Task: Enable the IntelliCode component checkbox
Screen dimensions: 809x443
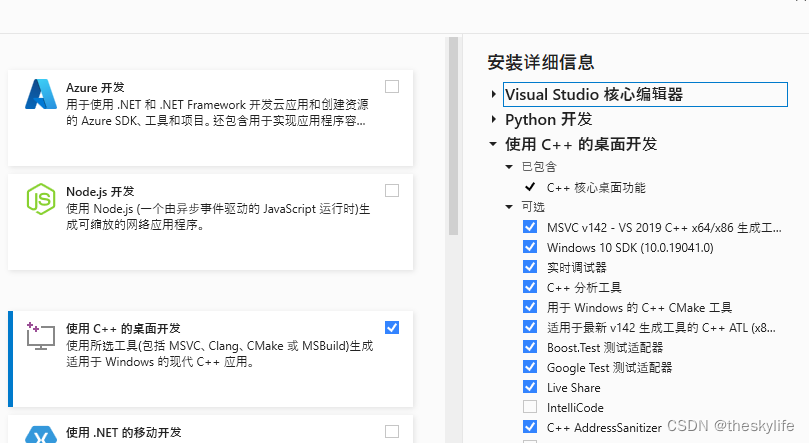Action: 530,407
